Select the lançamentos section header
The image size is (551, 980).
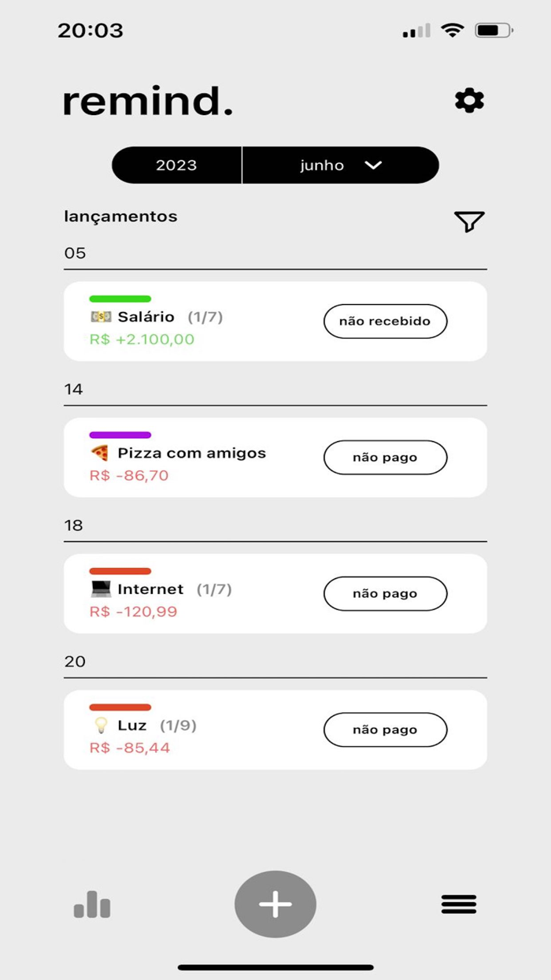coord(120,216)
